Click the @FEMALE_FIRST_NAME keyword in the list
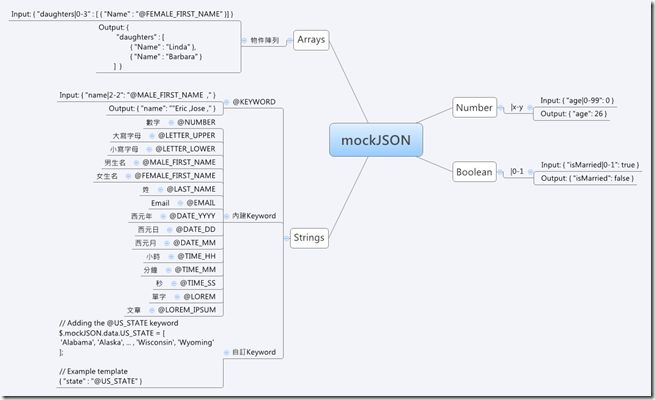This screenshot has width=655, height=400. pyautogui.click(x=175, y=176)
